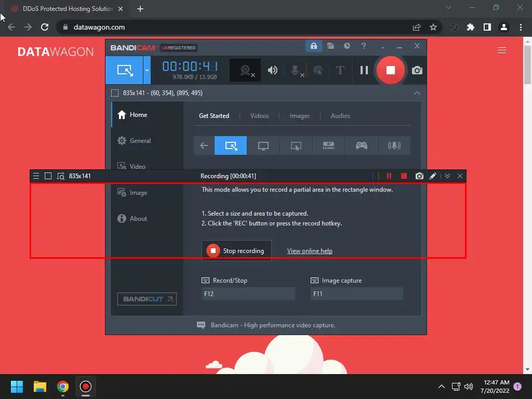This screenshot has height=399, width=532.
Task: Toggle the webcam overlay icon
Action: [245, 70]
